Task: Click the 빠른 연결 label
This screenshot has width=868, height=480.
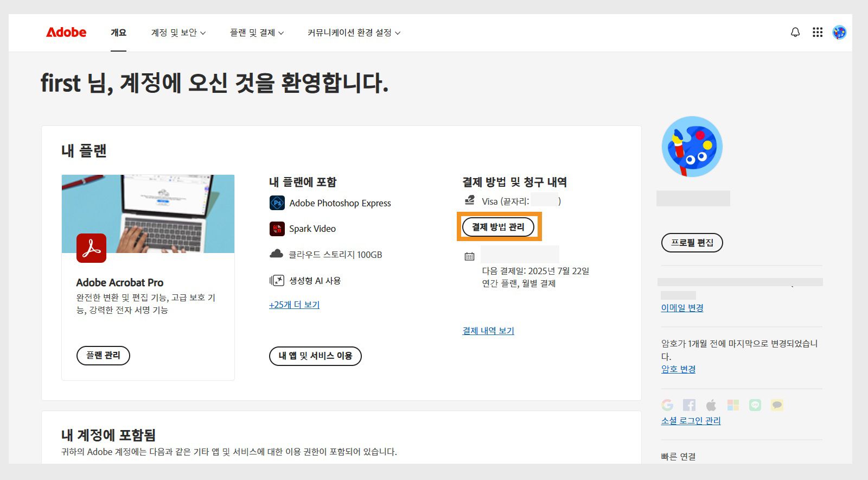Action: [678, 457]
